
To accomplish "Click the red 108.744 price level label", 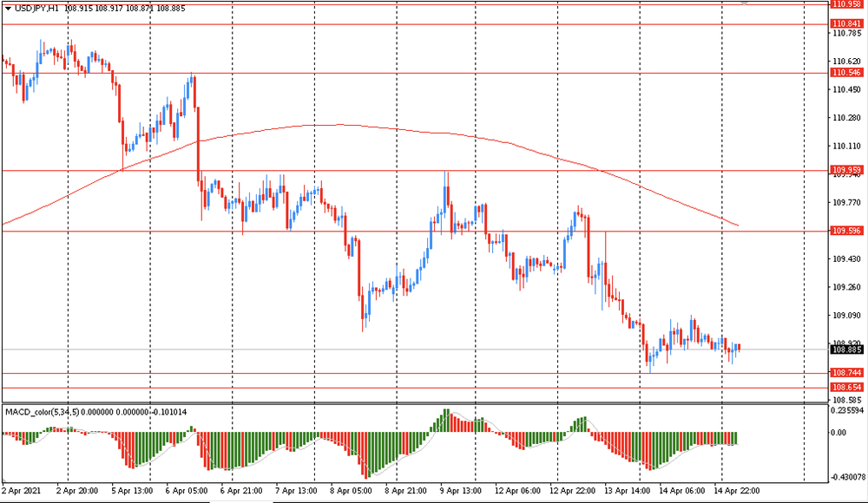I will click(x=847, y=372).
